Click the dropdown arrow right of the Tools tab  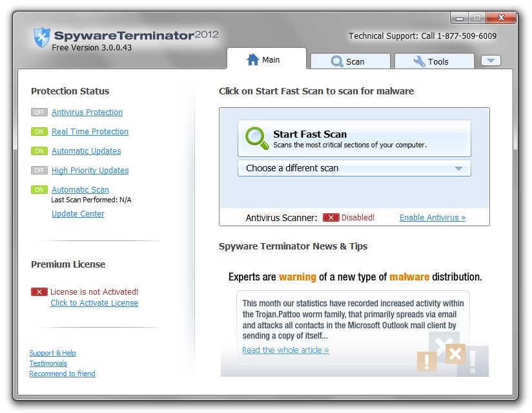pos(490,59)
